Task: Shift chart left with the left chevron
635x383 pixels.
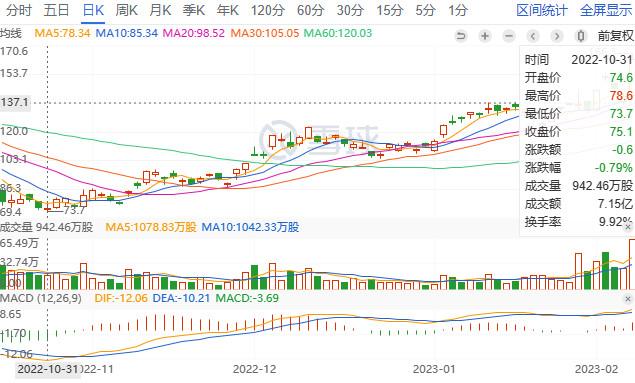Action: click(533, 36)
